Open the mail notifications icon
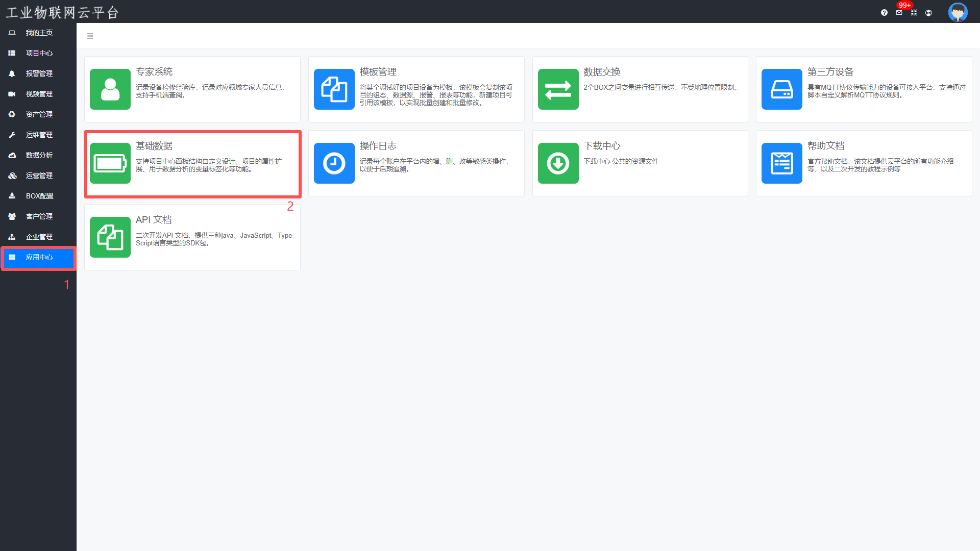This screenshot has height=551, width=980. click(x=899, y=13)
